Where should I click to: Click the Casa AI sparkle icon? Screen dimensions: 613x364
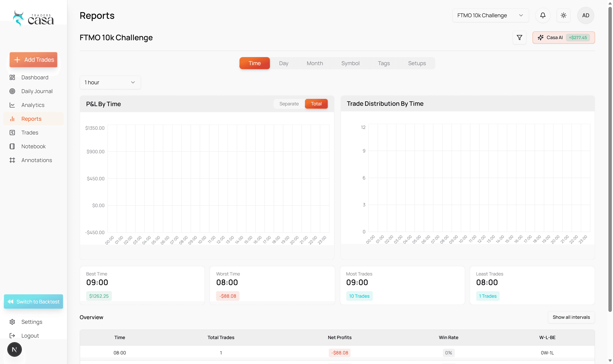541,38
